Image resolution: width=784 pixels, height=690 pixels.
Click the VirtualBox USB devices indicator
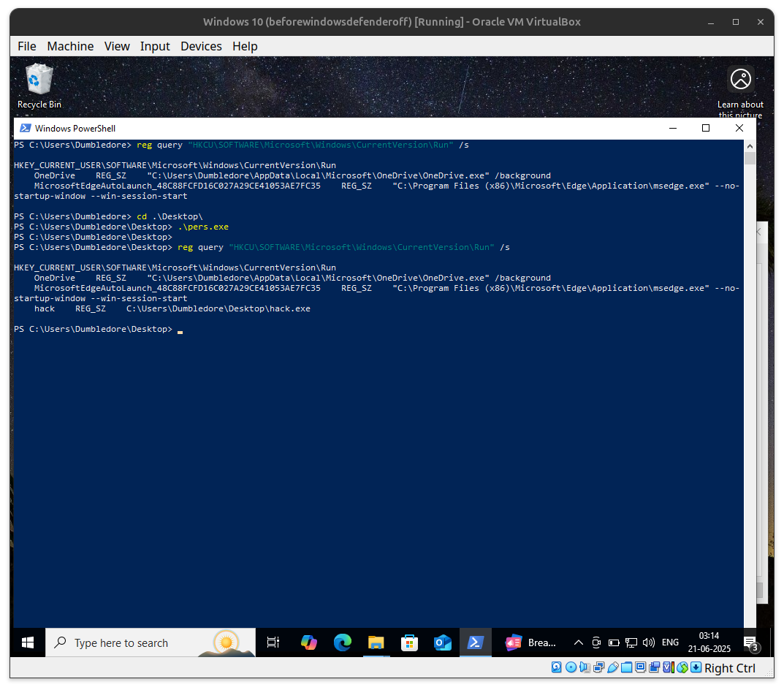coord(612,667)
